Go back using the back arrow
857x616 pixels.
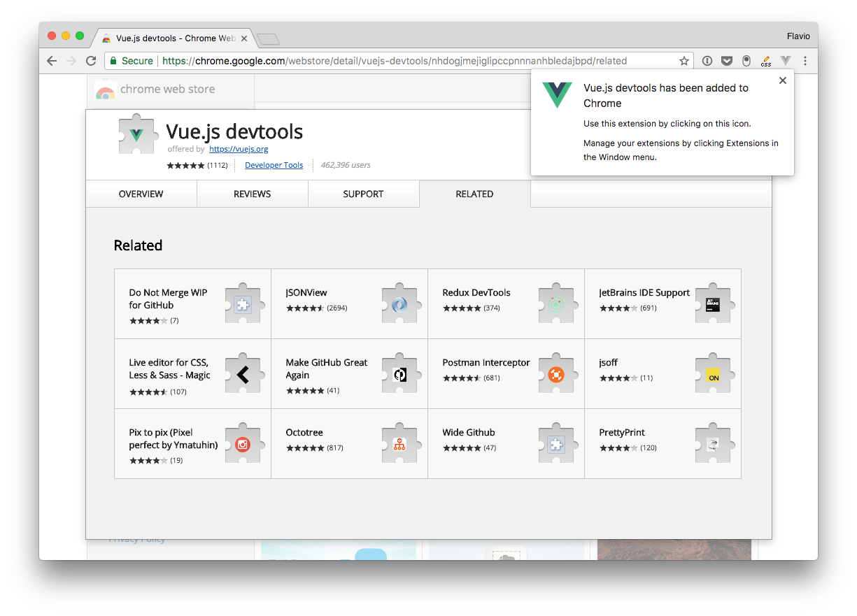click(x=52, y=61)
